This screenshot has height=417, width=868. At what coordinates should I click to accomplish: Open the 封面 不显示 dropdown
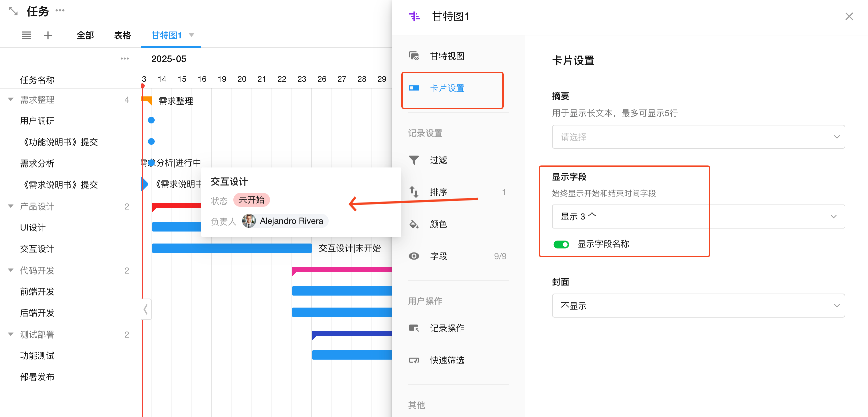[x=698, y=306]
